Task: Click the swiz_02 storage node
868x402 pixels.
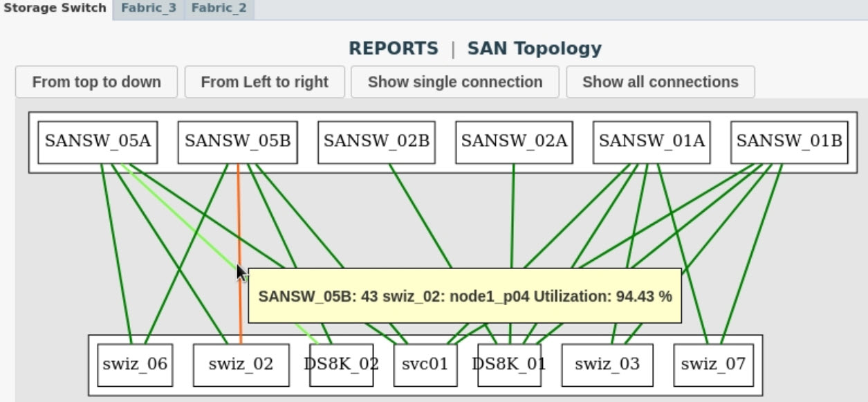Action: pos(240,365)
